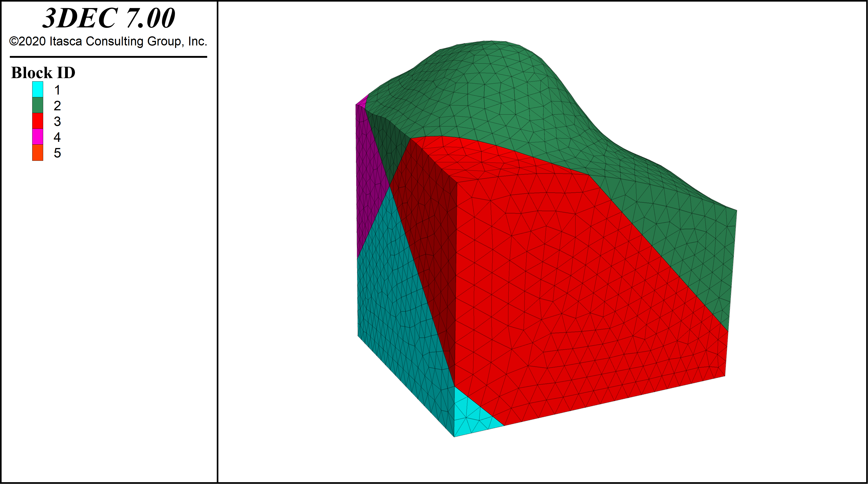This screenshot has width=868, height=484.
Task: Click the 3DEC 7.00 application title
Action: (110, 18)
